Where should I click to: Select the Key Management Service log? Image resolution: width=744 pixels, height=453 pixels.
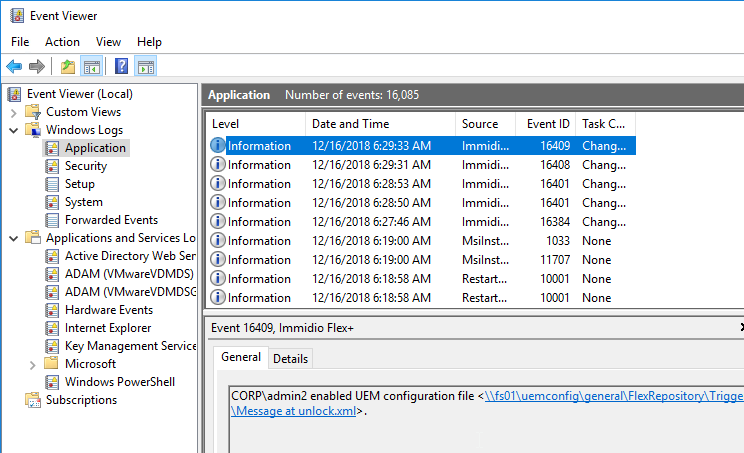[x=130, y=346]
